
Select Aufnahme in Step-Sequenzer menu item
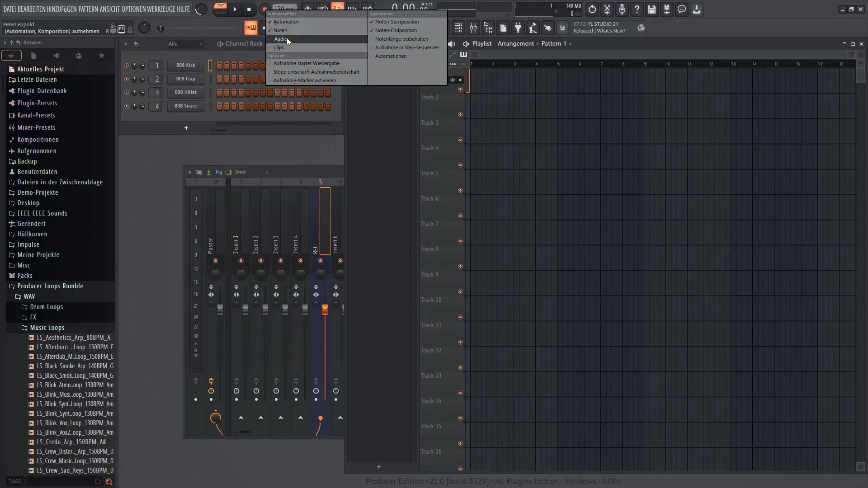coord(406,47)
